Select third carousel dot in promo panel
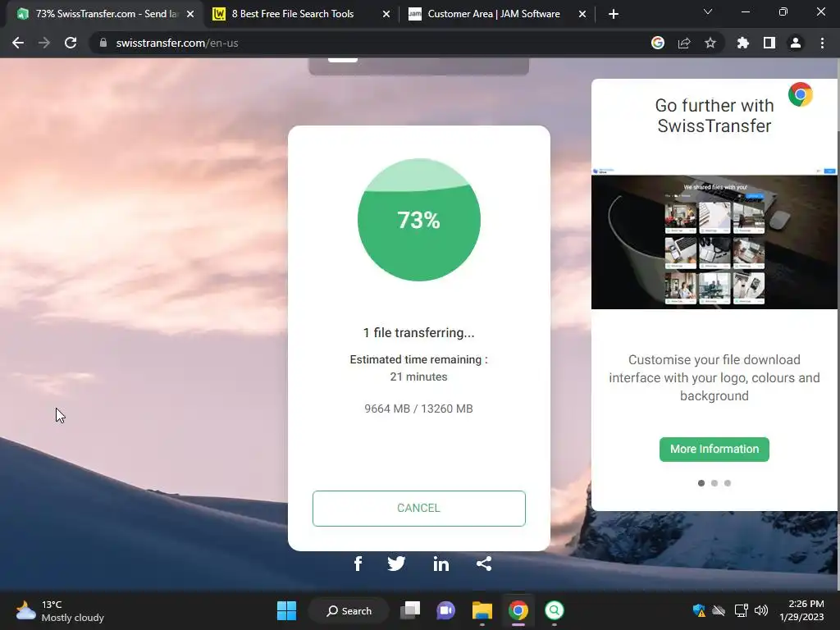This screenshot has width=840, height=630. tap(728, 483)
